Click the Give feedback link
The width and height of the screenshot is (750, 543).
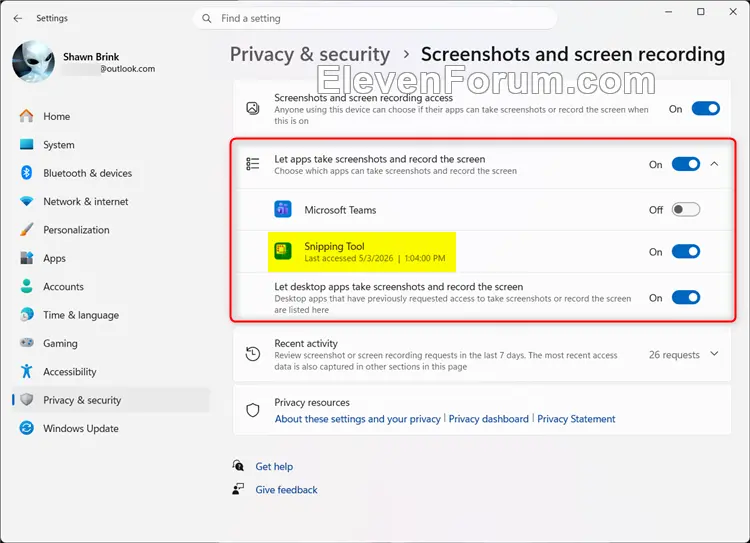click(286, 489)
